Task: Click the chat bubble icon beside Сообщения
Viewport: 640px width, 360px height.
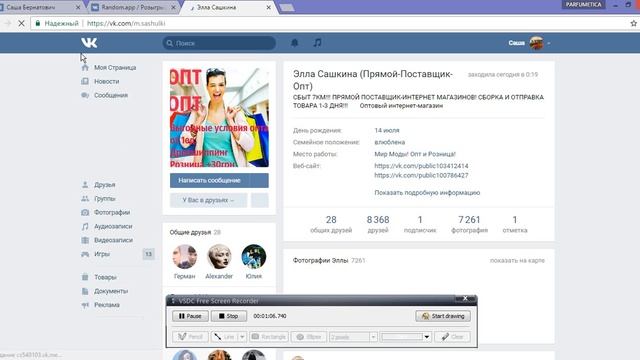Action: [x=85, y=96]
